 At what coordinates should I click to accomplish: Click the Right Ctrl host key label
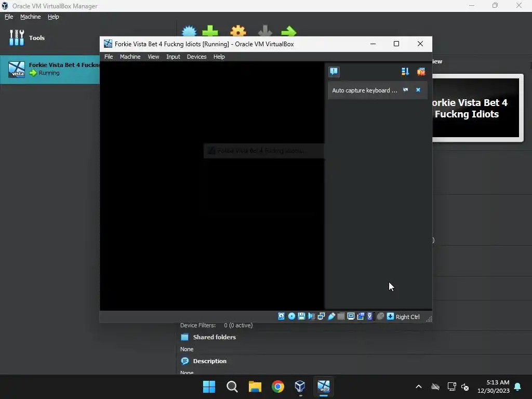point(407,316)
